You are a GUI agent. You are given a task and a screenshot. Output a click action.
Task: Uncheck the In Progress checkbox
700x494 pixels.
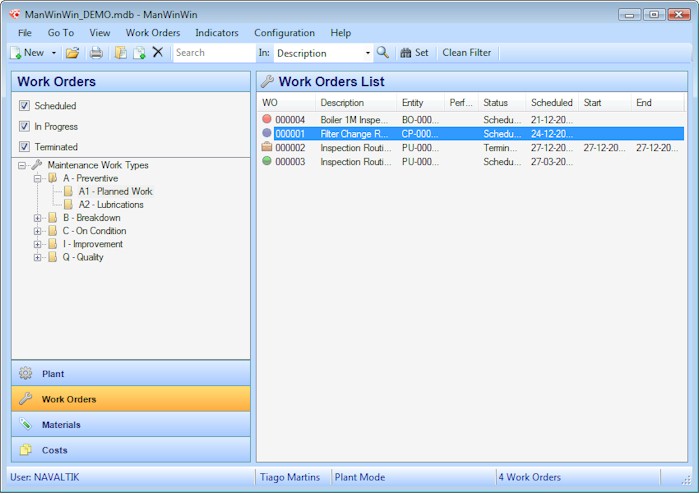click(24, 126)
